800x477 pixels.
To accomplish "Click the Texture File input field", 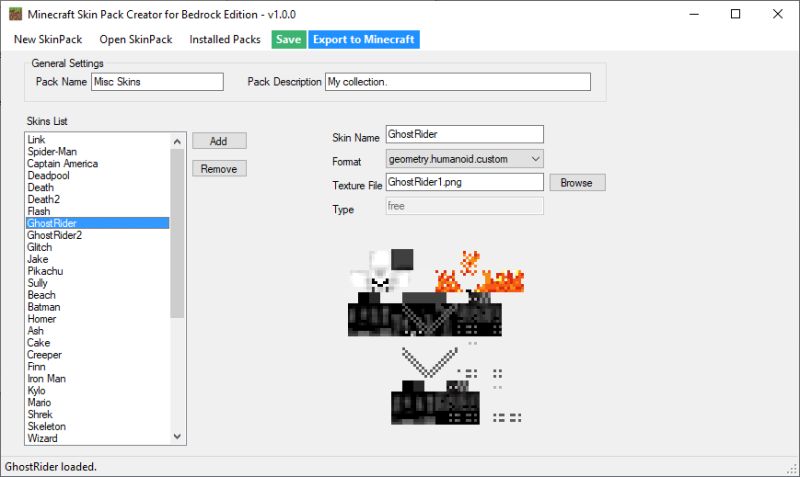I will tap(464, 182).
